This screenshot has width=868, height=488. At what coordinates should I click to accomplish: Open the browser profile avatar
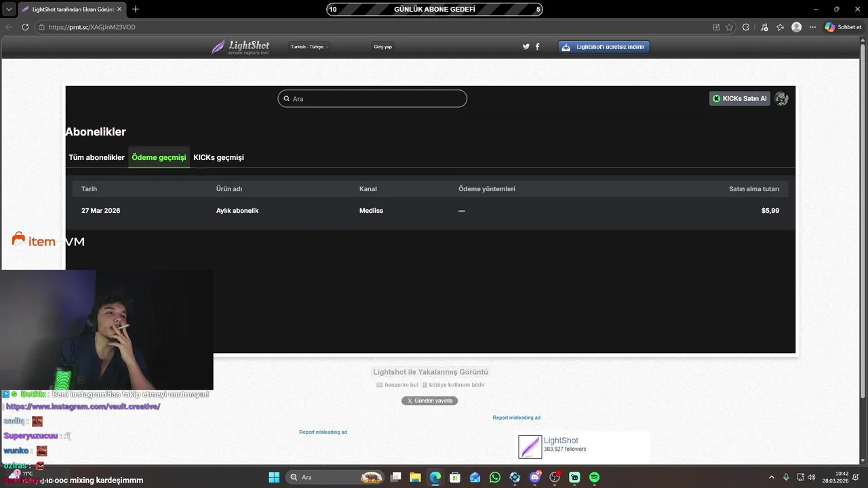(x=796, y=27)
